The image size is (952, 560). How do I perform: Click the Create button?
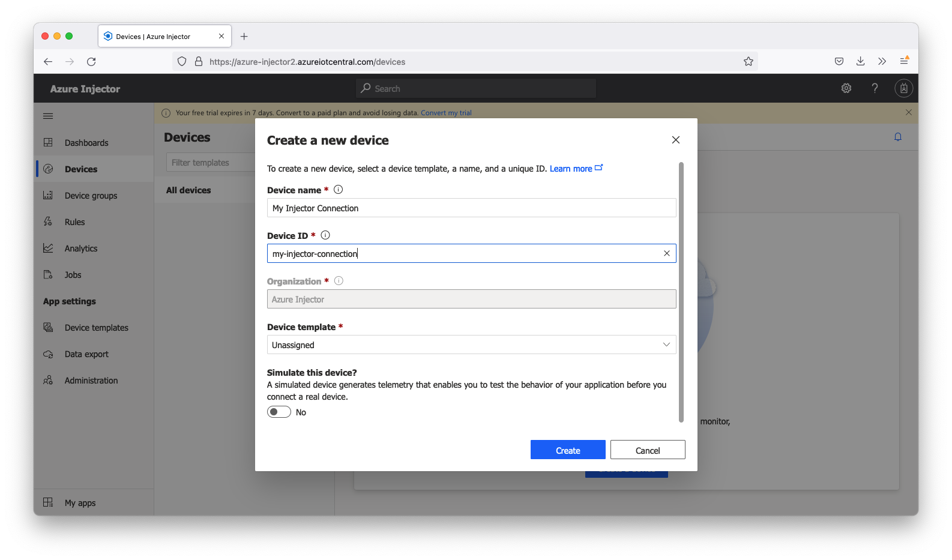click(567, 450)
